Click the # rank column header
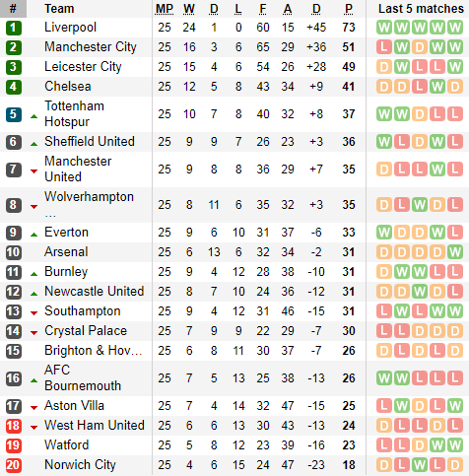Viewport: 469px width, 476px height. coord(13,9)
